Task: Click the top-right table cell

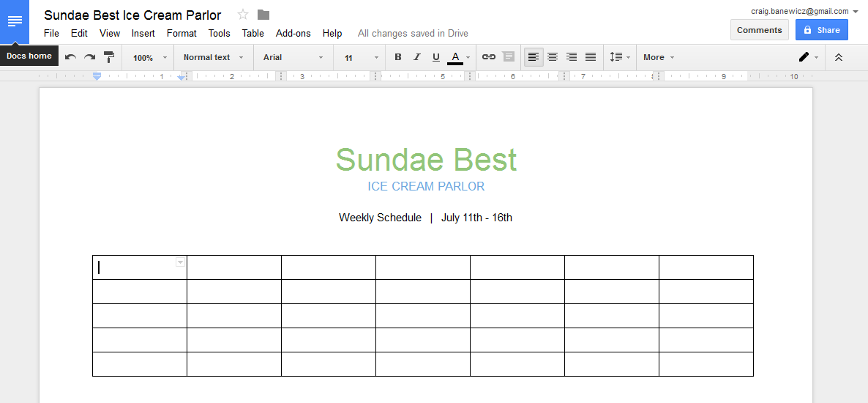Action: pos(706,267)
